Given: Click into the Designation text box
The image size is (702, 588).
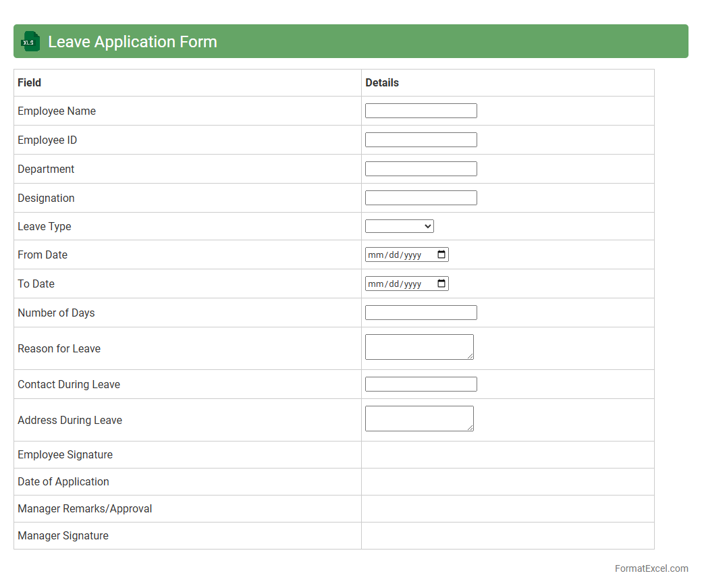Looking at the screenshot, I should click(x=421, y=198).
